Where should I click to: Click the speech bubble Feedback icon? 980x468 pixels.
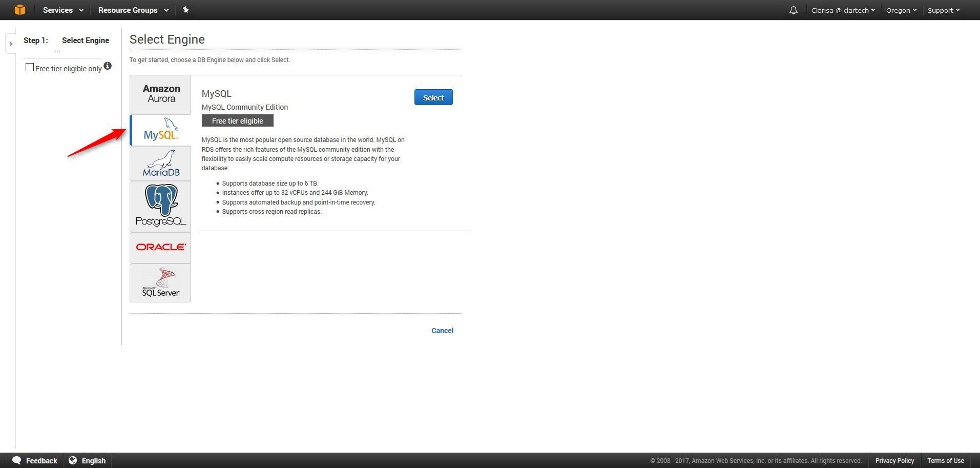click(17, 460)
